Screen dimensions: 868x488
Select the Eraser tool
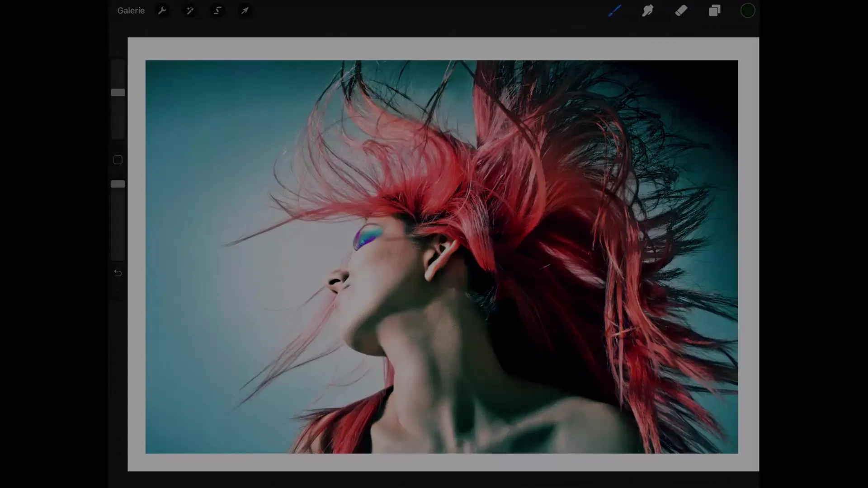tap(681, 10)
